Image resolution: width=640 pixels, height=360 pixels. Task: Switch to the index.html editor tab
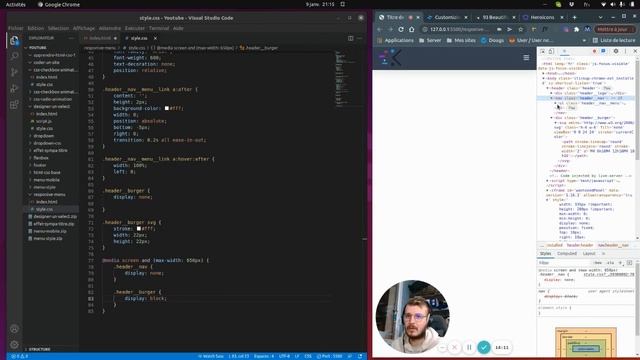pos(100,38)
